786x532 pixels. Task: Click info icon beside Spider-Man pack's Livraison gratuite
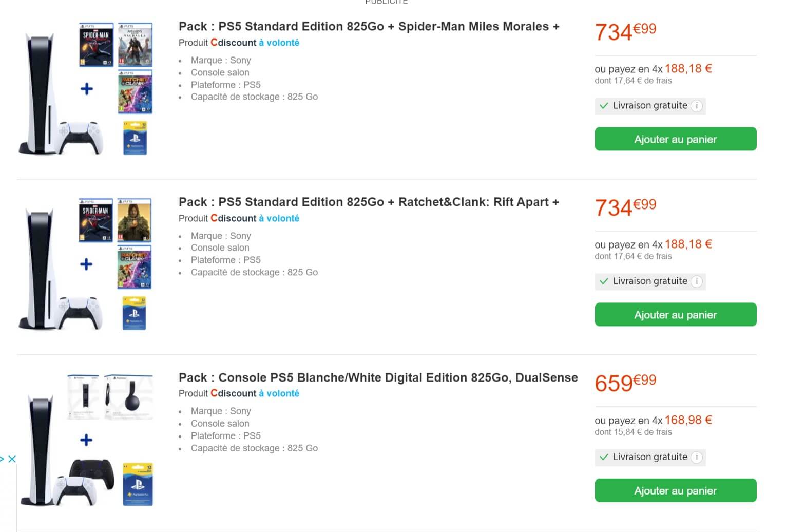697,106
